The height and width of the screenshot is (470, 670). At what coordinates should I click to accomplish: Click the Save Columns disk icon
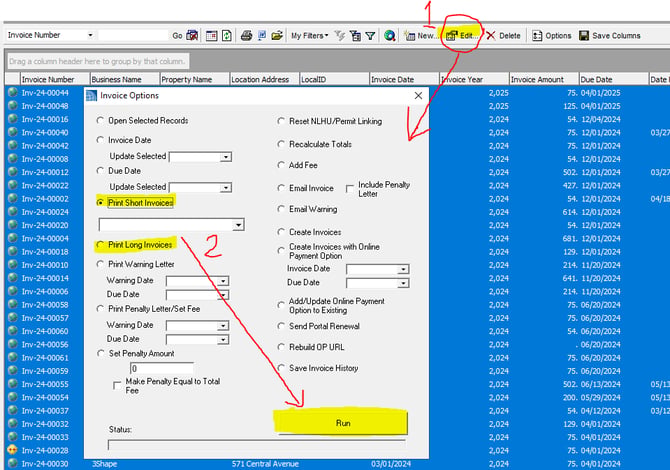click(584, 35)
